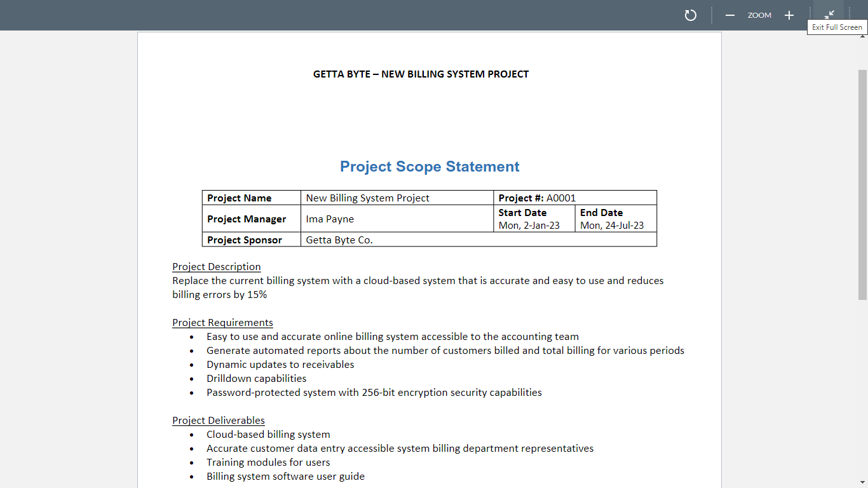Select the Project Sponsor Getta Byte Co.
Screen dimensions: 868x488
339,240
